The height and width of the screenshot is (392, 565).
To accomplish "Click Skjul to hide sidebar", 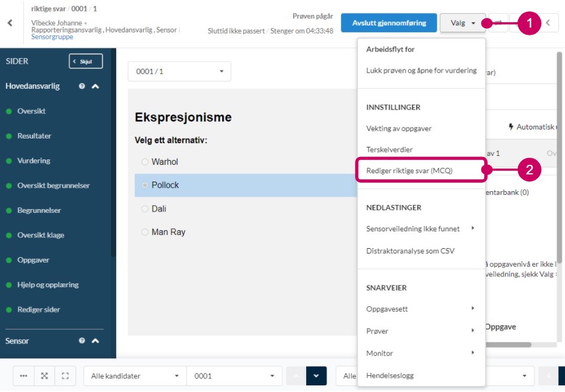I will tap(86, 61).
